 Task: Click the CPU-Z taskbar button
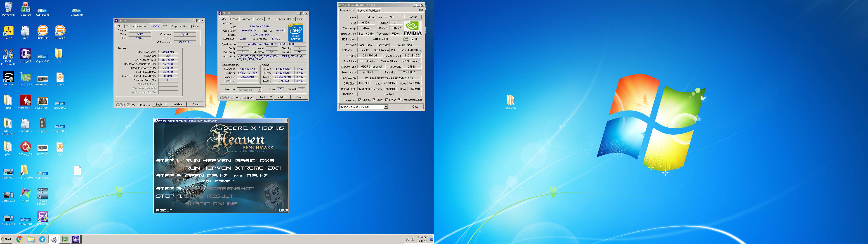[x=76, y=239]
